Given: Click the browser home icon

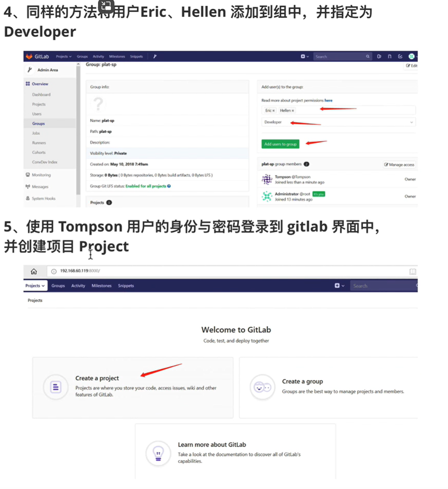Looking at the screenshot, I should [34, 271].
